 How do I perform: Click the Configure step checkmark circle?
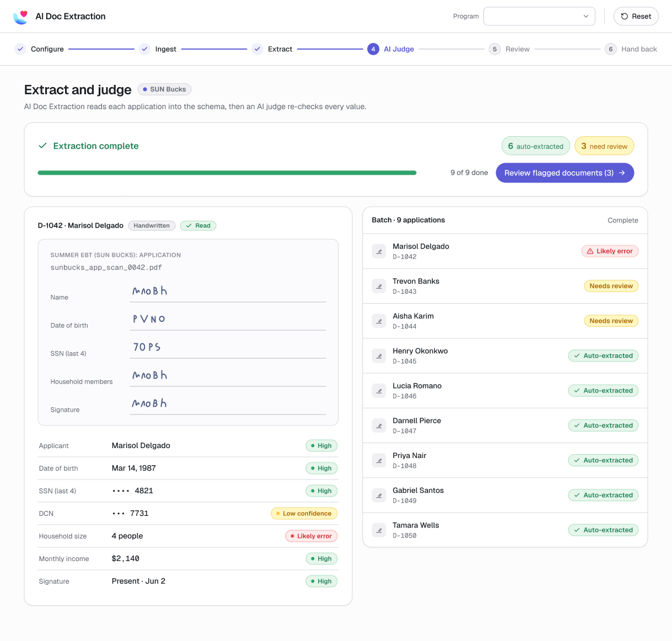(x=20, y=49)
